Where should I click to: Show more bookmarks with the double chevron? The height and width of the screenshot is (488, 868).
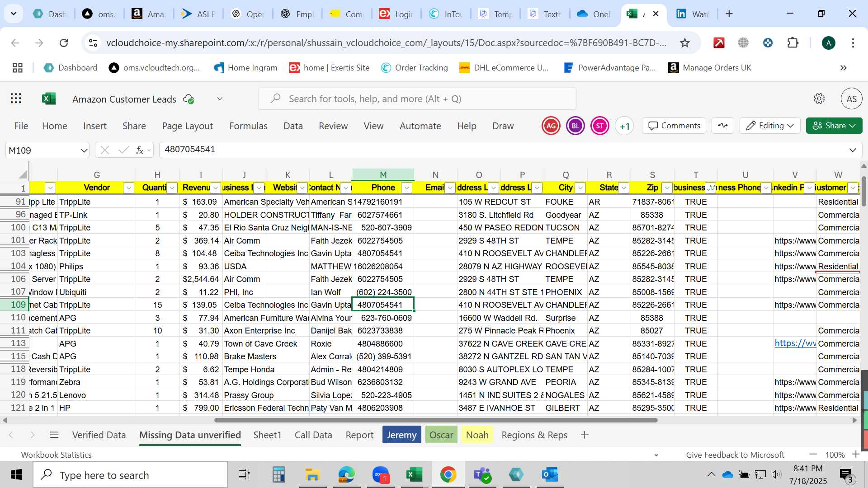pyautogui.click(x=843, y=68)
